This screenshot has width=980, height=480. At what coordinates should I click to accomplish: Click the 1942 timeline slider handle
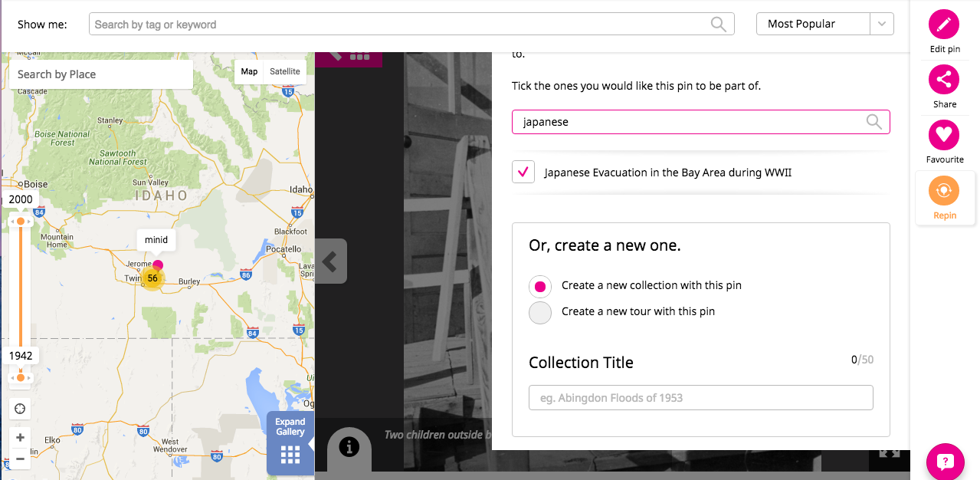point(21,377)
